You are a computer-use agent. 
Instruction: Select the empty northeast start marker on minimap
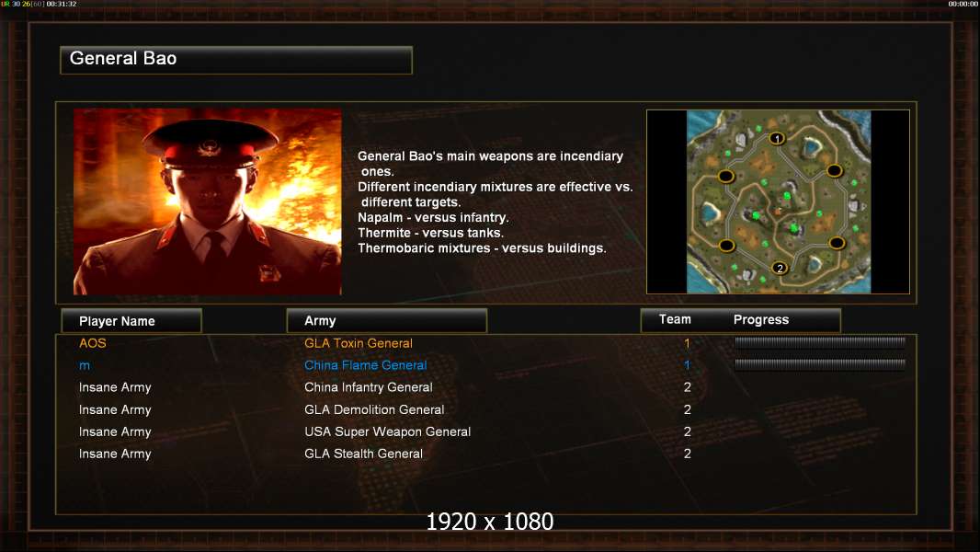835,170
